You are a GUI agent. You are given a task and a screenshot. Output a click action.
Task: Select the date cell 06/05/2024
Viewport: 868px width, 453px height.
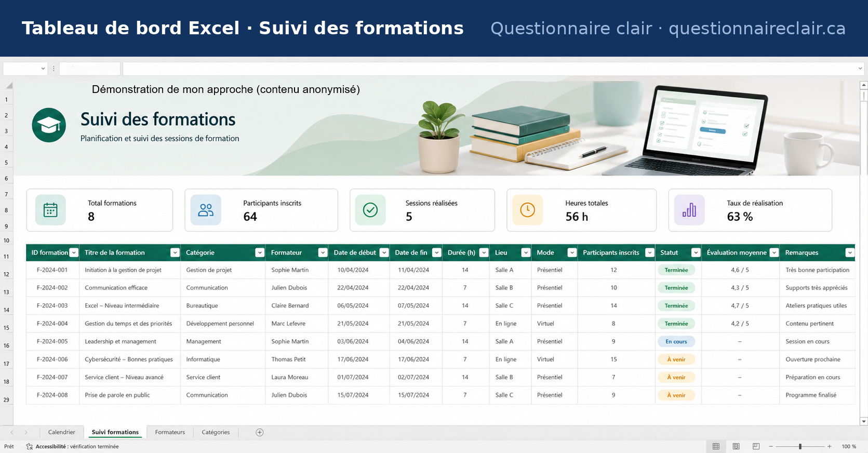point(359,306)
